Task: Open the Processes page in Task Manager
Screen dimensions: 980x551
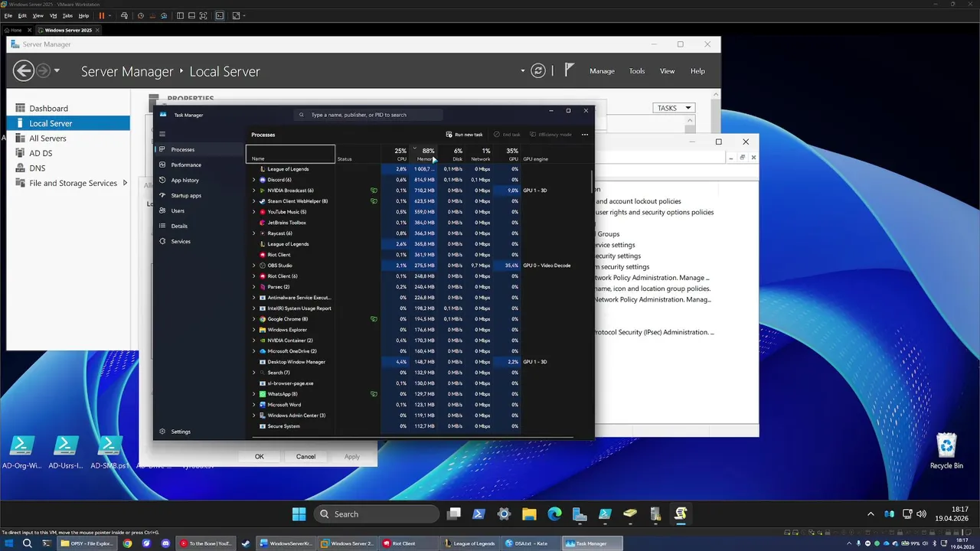Action: coord(199,149)
